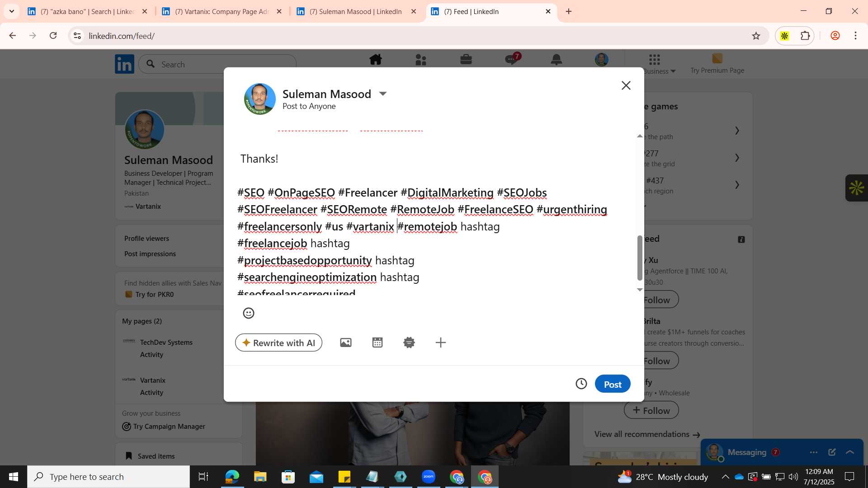The height and width of the screenshot is (488, 868).
Task: Close the post dialog with the X
Action: point(626,85)
